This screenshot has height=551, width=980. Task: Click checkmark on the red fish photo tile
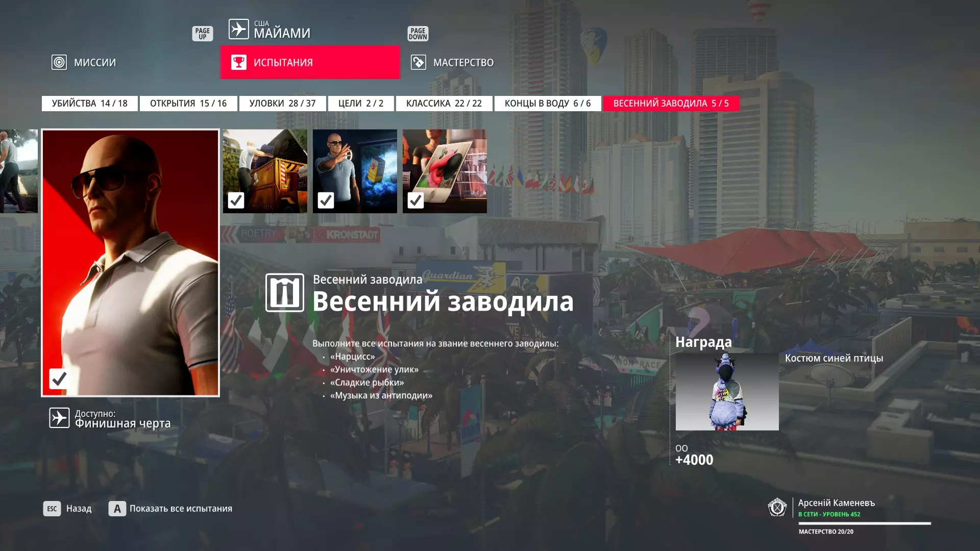[415, 201]
